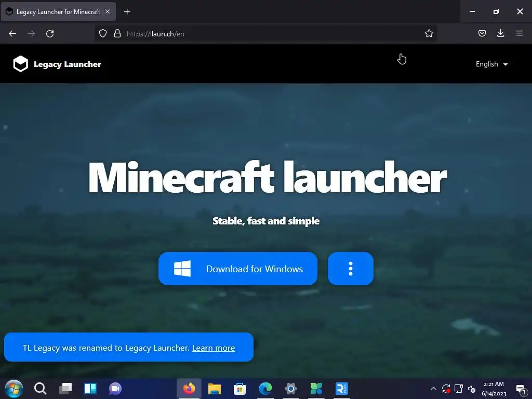This screenshot has height=399, width=532.
Task: Reload the current page
Action: tap(50, 34)
